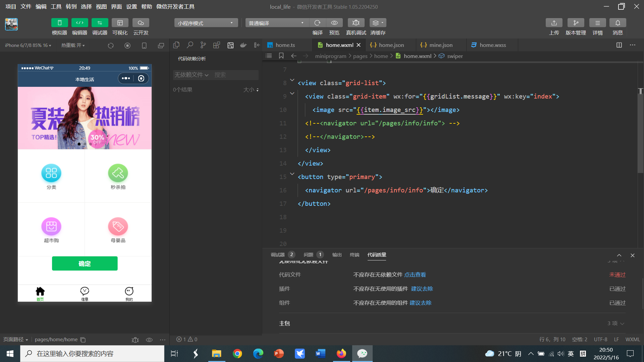This screenshot has width=644, height=362.
Task: Switch to the home.json tab
Action: pos(391,45)
